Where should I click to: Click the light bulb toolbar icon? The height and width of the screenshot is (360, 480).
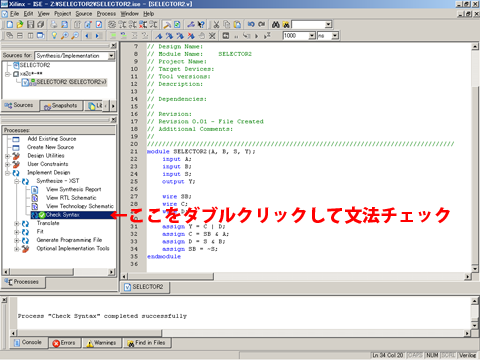(54, 35)
